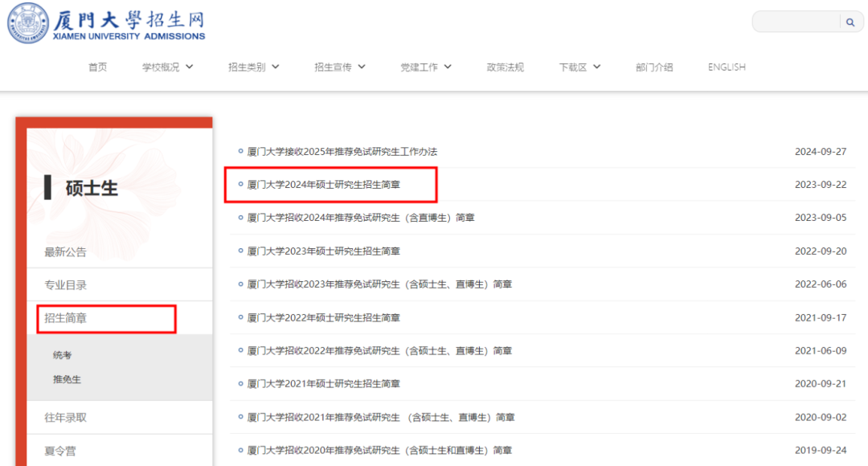The image size is (868, 466).
Task: Expand the 招生类别 dropdown menu
Action: click(253, 67)
